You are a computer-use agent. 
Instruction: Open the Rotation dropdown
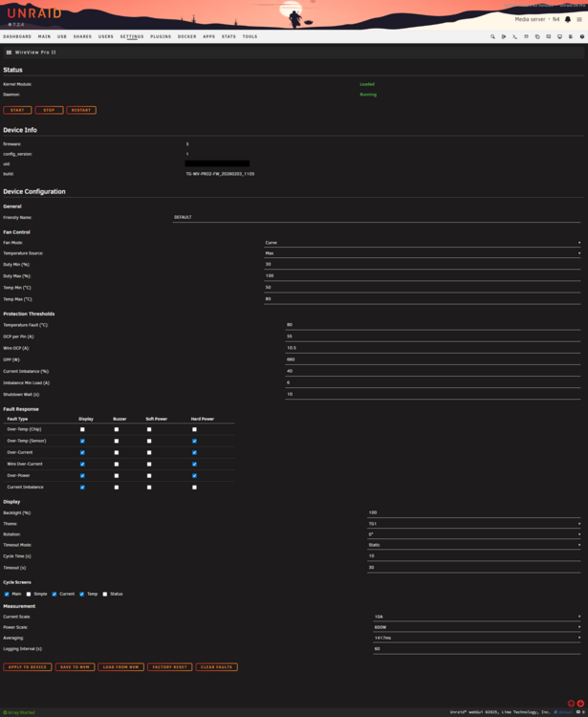click(x=474, y=534)
